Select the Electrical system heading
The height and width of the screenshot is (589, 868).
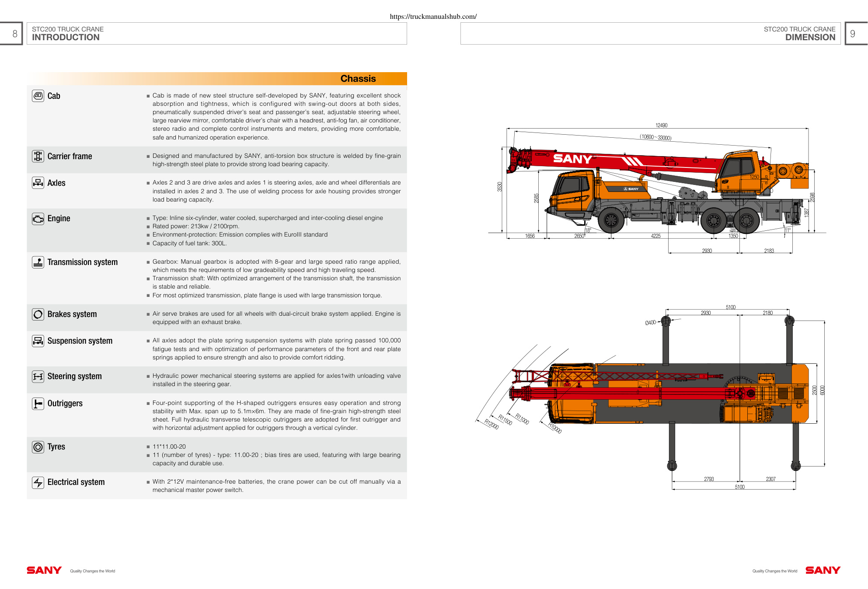click(76, 482)
